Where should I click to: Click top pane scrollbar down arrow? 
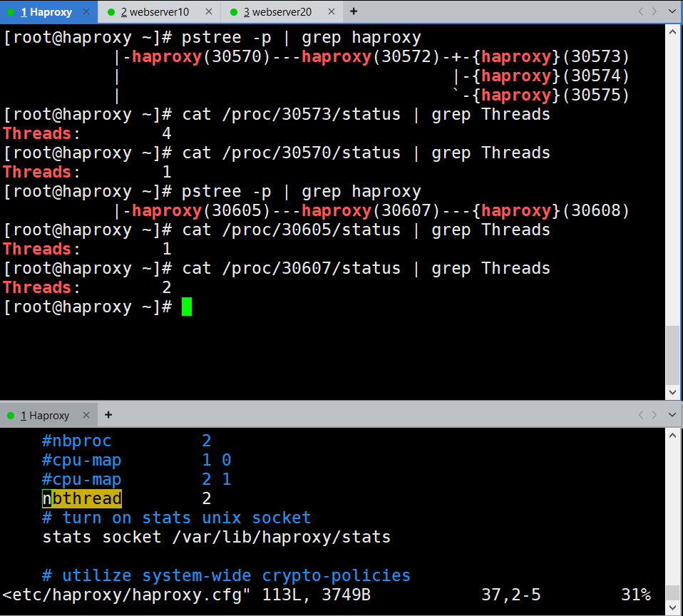[x=672, y=392]
